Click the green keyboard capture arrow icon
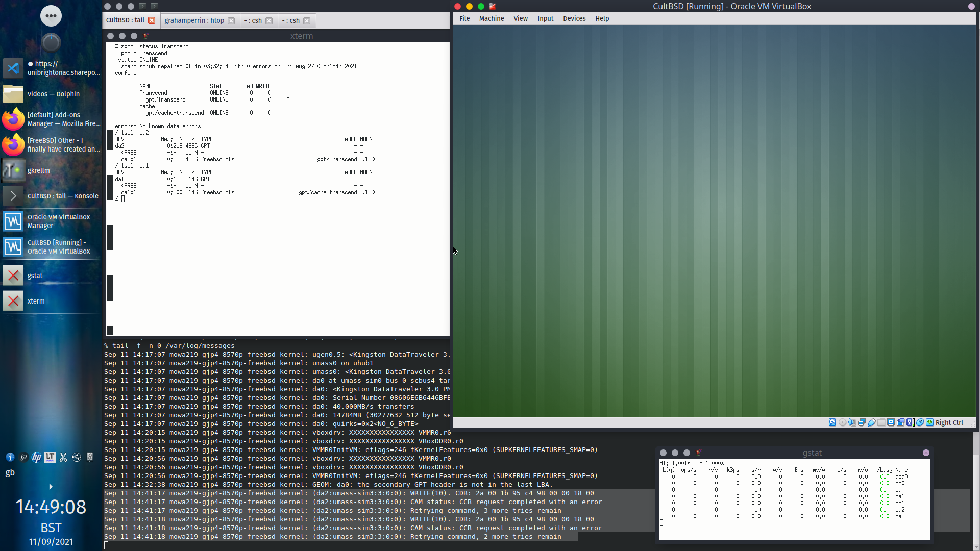The width and height of the screenshot is (980, 551). (x=930, y=422)
